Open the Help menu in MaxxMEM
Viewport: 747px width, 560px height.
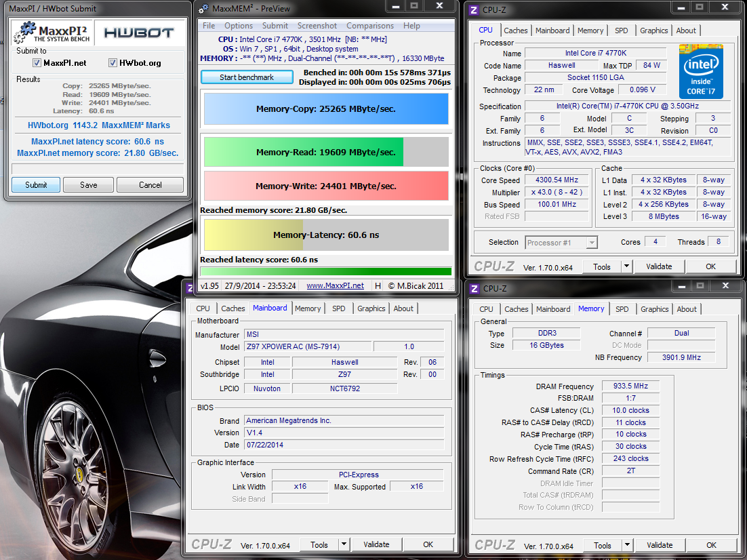click(411, 26)
